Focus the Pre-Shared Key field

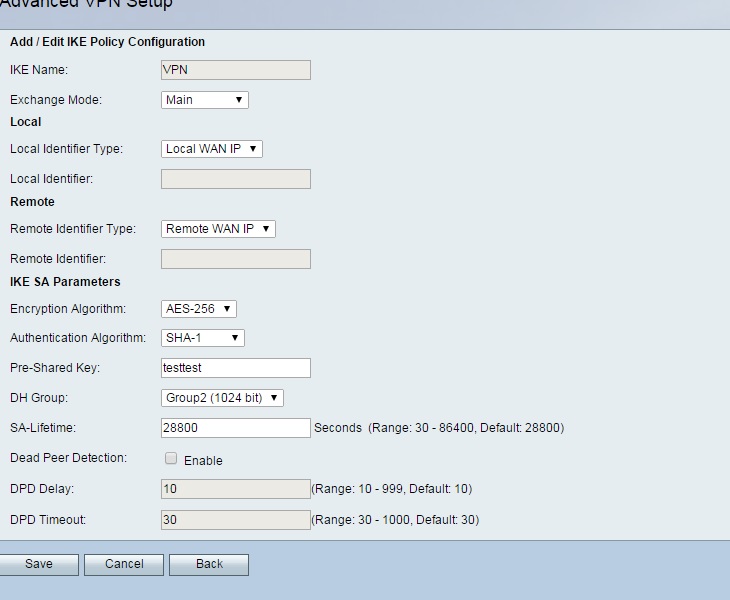coord(235,368)
